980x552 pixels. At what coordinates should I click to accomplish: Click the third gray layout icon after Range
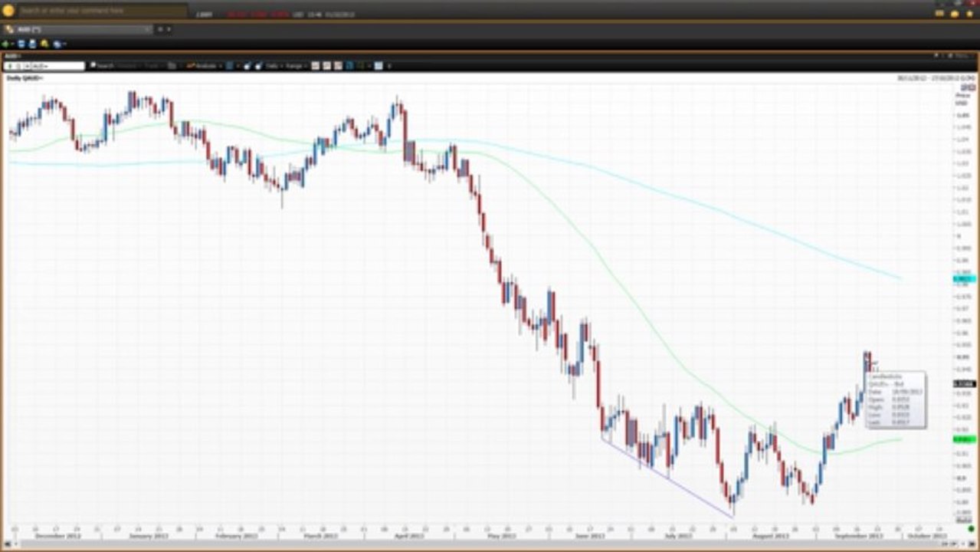coord(338,66)
